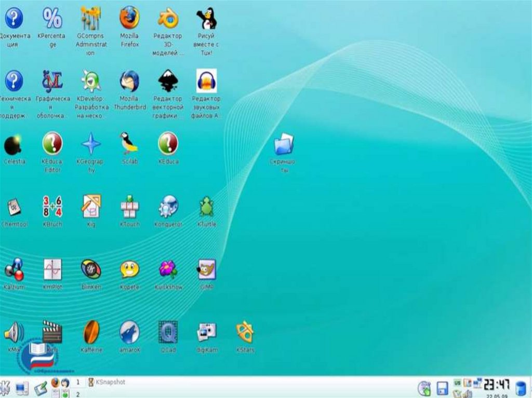The height and width of the screenshot is (398, 532).
Task: Open the Audacity sound file editor icon
Action: point(206,80)
